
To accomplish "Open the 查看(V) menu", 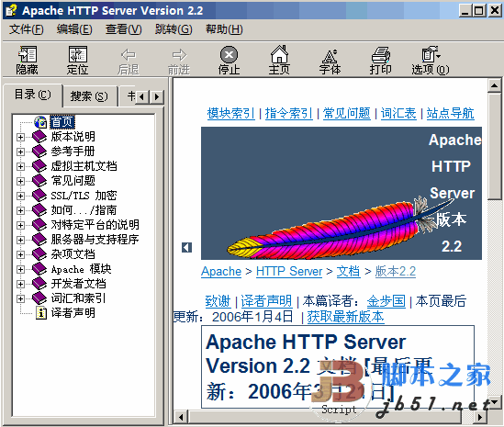I will tap(124, 29).
